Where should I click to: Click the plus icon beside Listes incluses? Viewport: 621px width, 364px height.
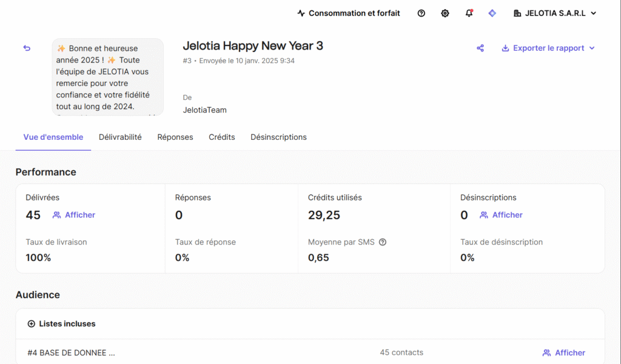pos(32,324)
